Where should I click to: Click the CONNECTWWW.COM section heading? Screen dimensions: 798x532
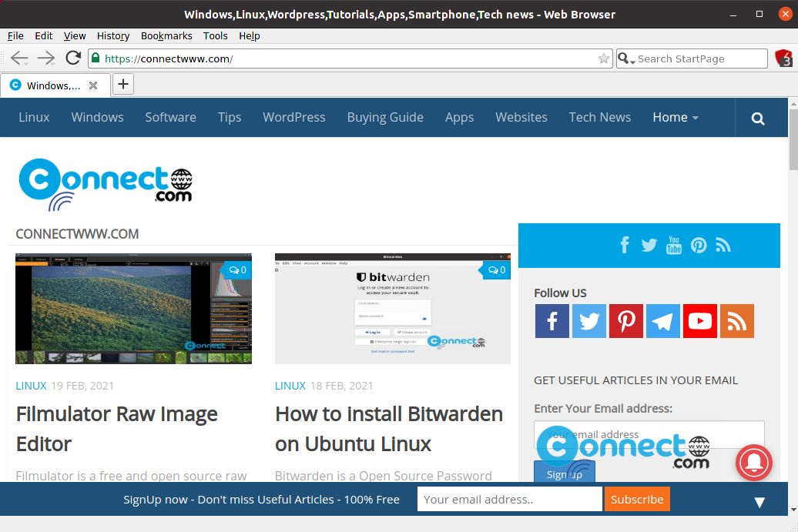click(77, 234)
